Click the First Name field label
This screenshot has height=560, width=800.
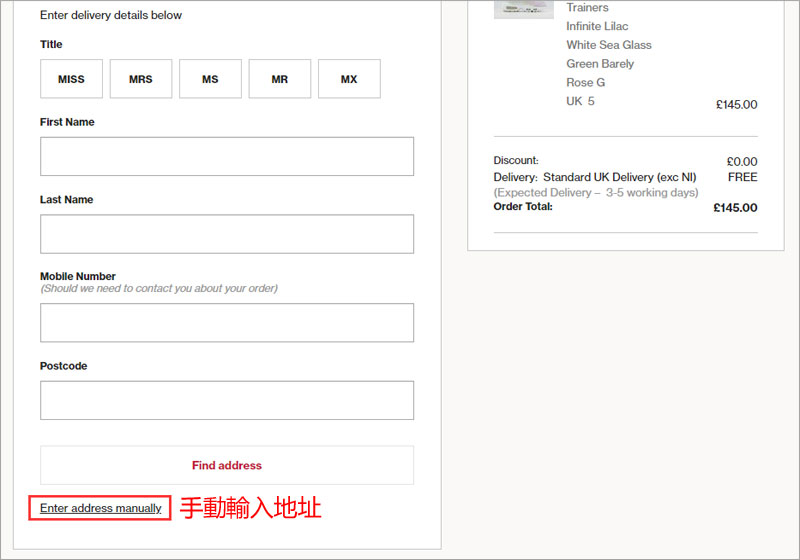tap(67, 122)
